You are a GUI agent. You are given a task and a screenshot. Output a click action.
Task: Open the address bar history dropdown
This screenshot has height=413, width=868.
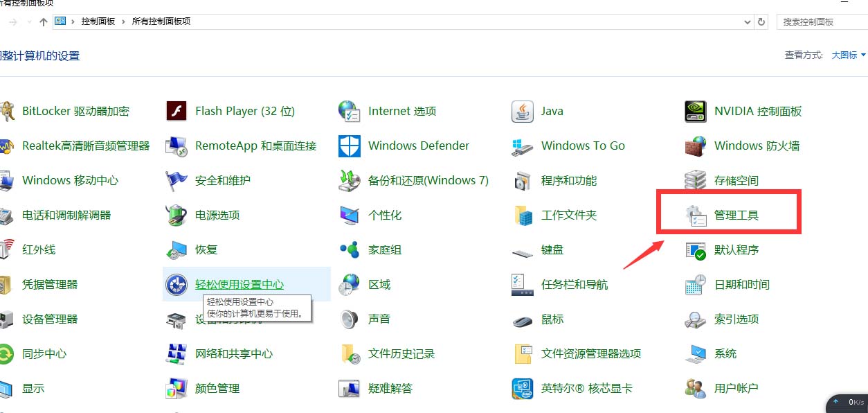pos(747,21)
